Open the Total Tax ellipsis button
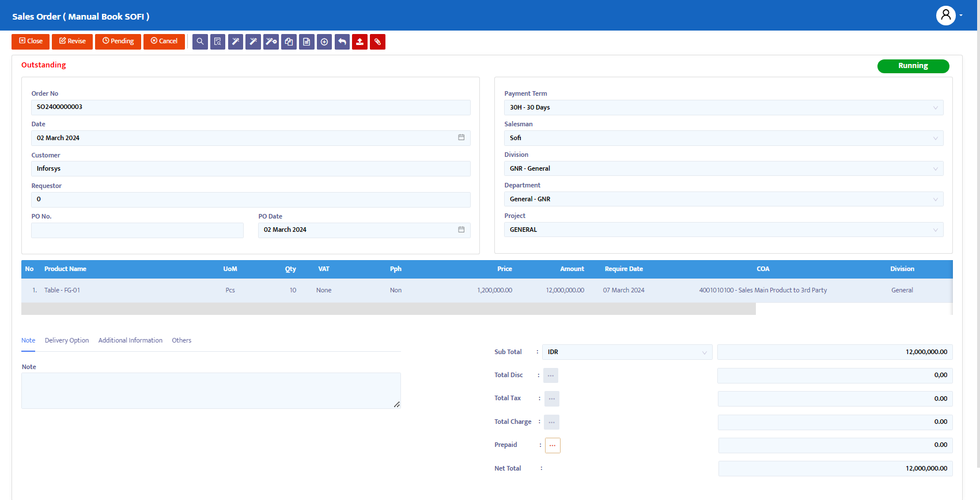980x500 pixels. [x=552, y=399]
